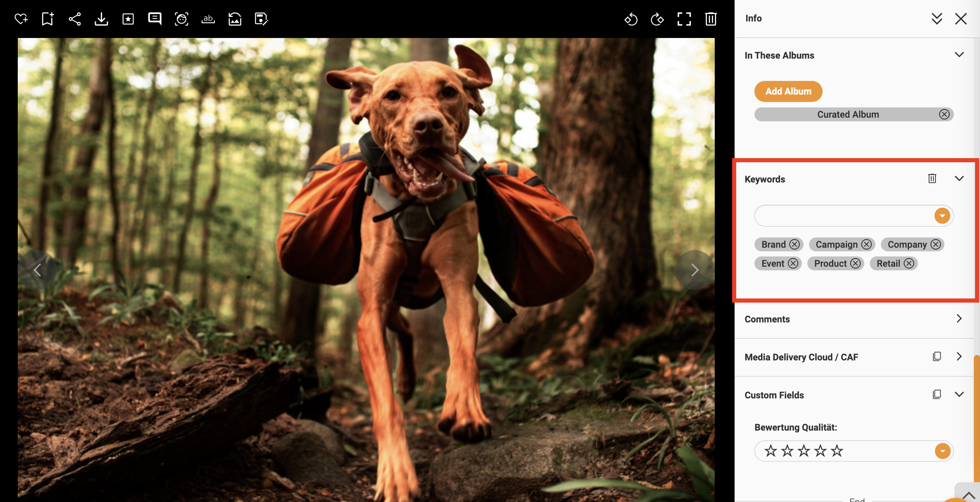Open the comment bubble icon

point(155,19)
